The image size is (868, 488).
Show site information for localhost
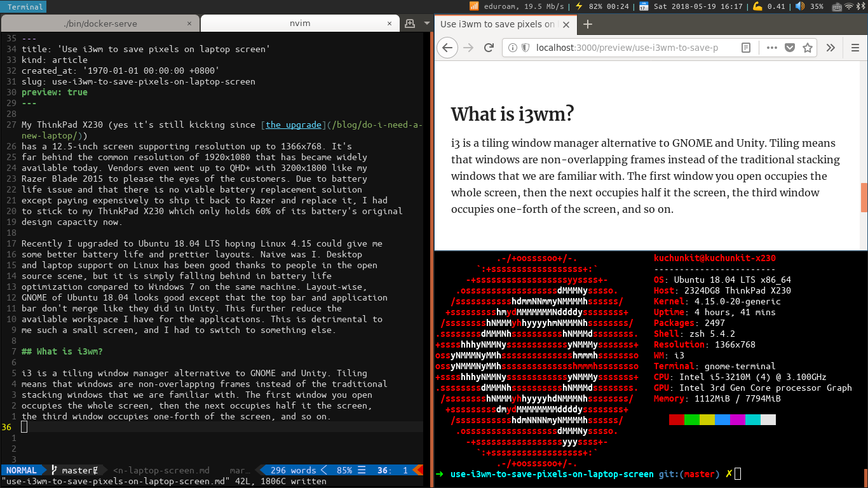513,48
